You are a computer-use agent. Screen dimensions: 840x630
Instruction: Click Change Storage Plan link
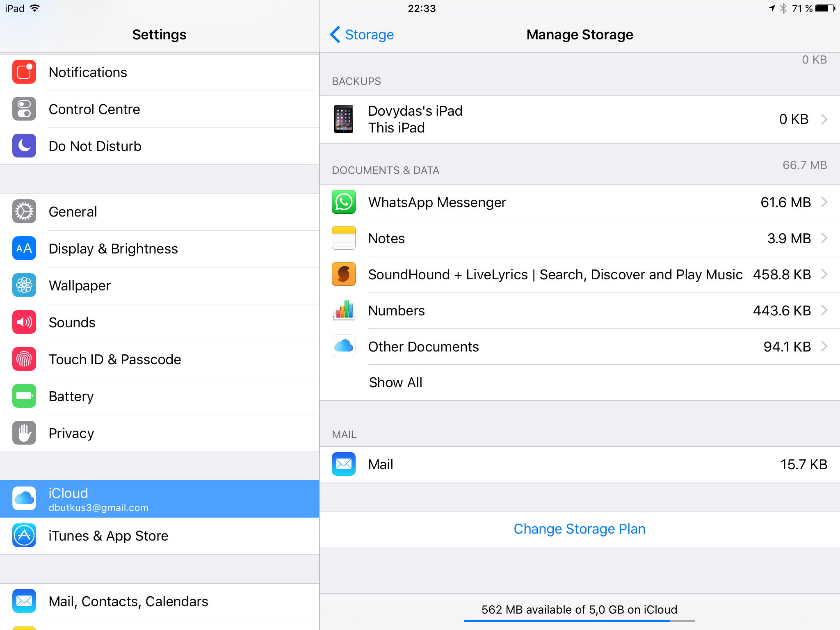(580, 528)
